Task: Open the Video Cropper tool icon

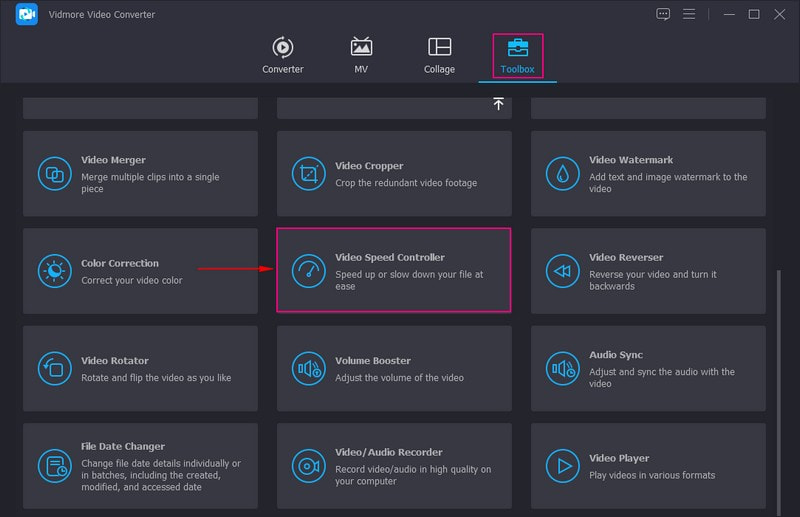Action: coord(308,173)
